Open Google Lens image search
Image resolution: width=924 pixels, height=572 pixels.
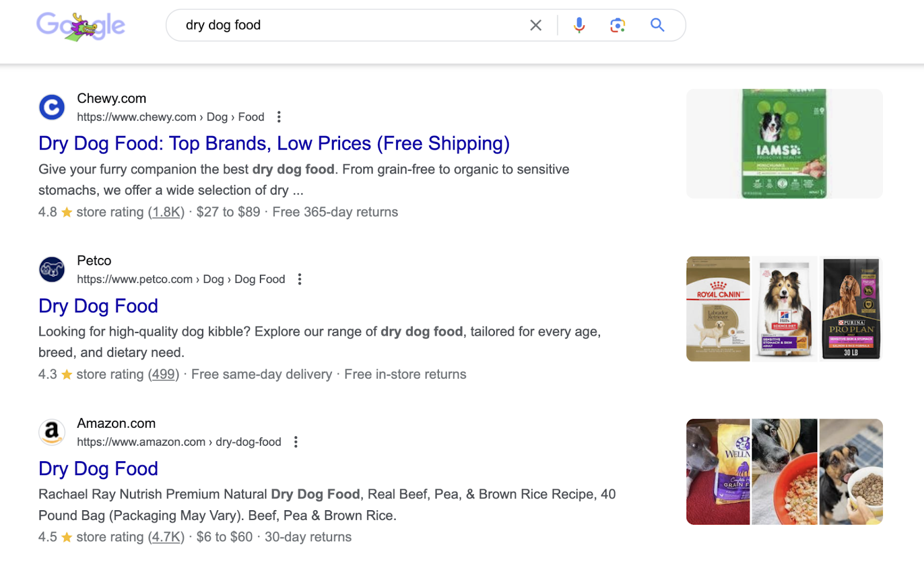(x=617, y=25)
